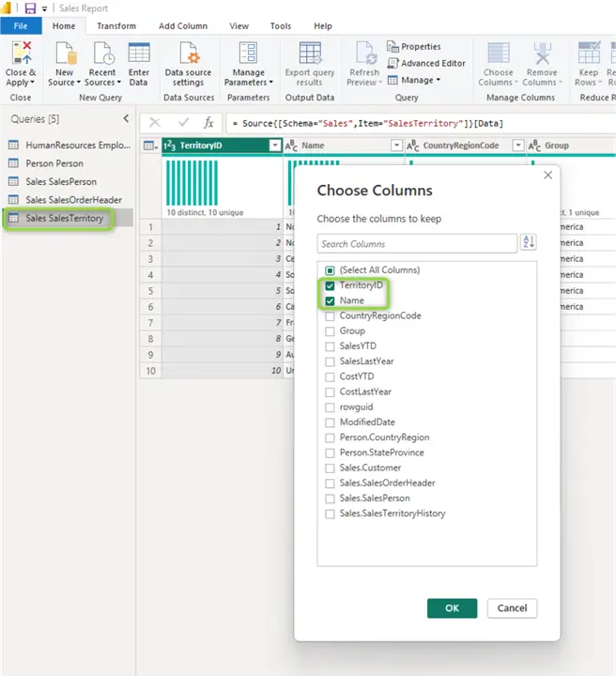The image size is (616, 676).
Task: Click the Group column type icon
Action: click(x=534, y=146)
